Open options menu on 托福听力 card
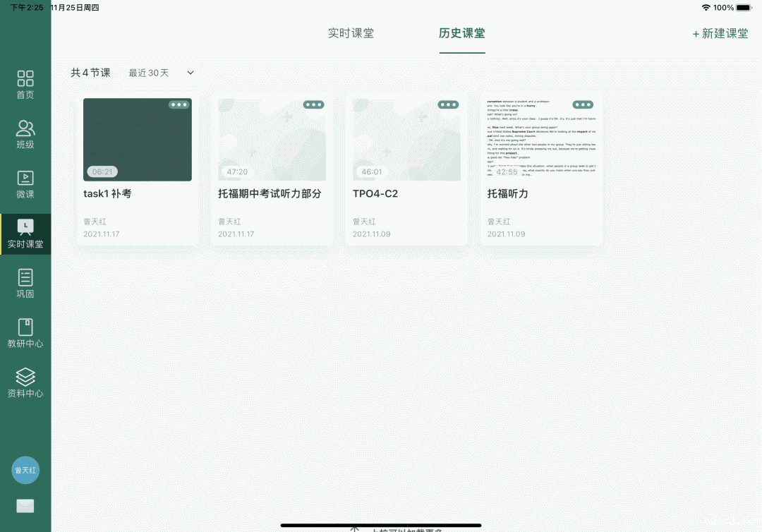The image size is (762, 532). click(x=584, y=104)
